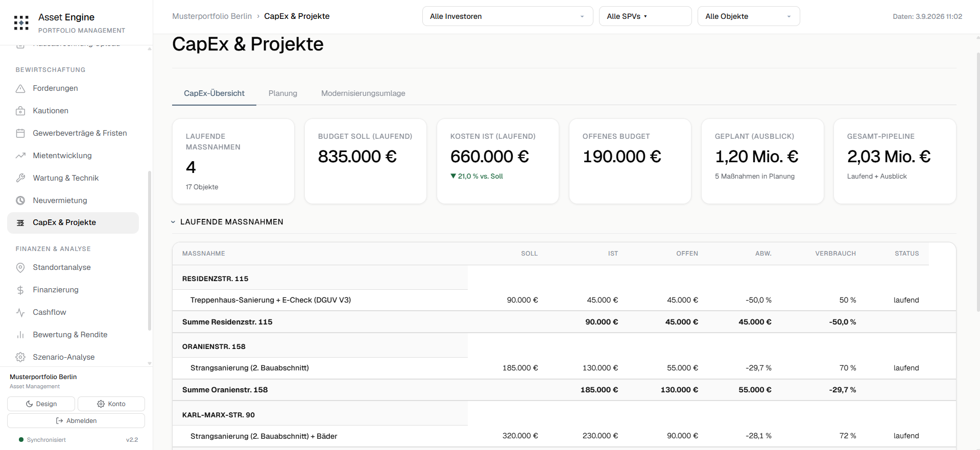Open the Alle SPVs dropdown

coord(645,16)
